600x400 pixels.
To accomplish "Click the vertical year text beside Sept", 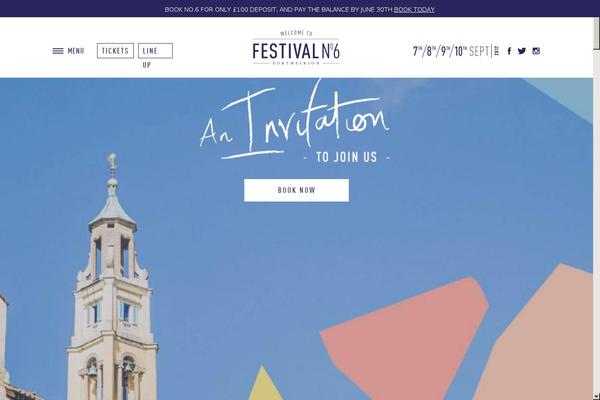I will [x=496, y=51].
